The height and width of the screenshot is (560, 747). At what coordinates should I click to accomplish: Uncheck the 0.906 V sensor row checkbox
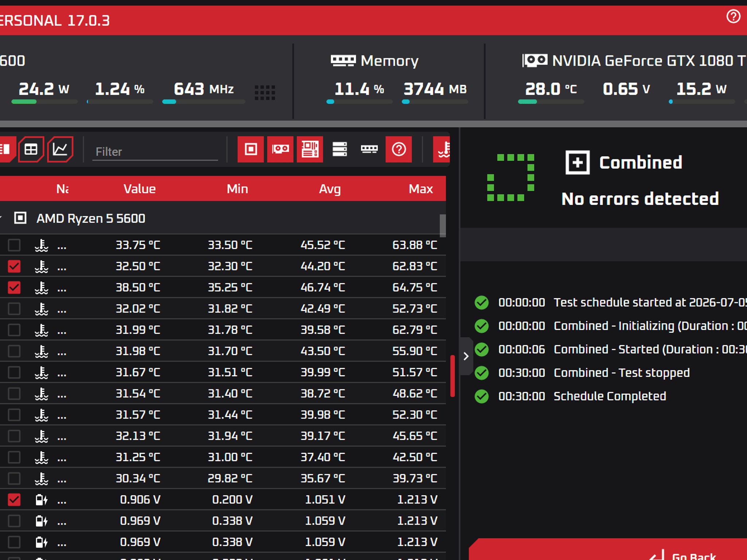tap(14, 499)
